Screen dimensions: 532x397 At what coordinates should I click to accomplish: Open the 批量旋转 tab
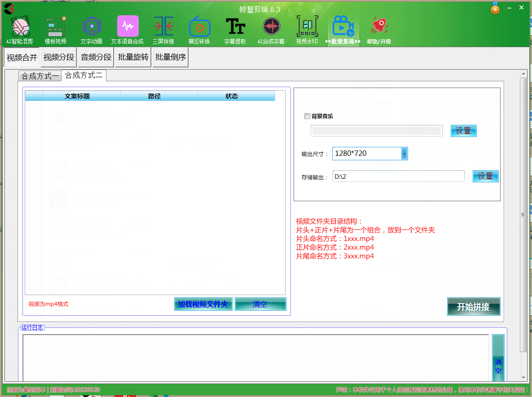(133, 57)
